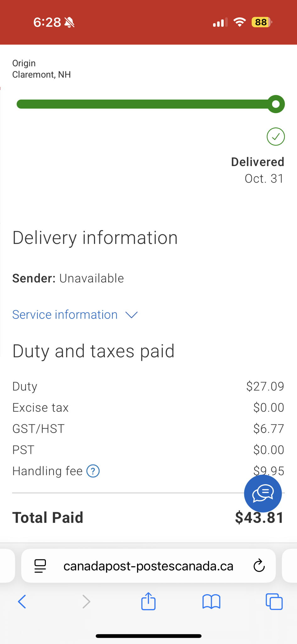The width and height of the screenshot is (297, 644).
Task: Tap the Safari forward arrow
Action: point(86,602)
